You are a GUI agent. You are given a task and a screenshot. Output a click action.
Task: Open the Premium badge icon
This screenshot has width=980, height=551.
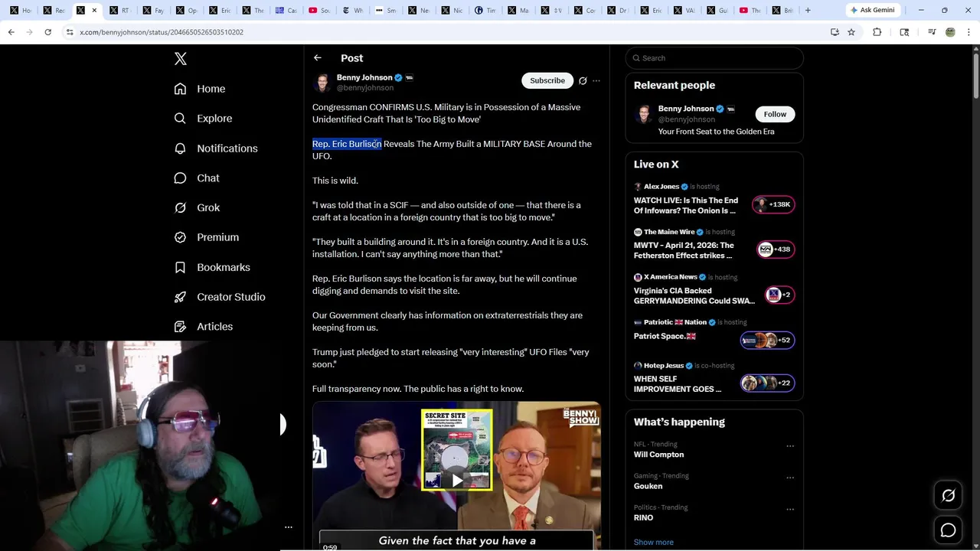point(180,237)
